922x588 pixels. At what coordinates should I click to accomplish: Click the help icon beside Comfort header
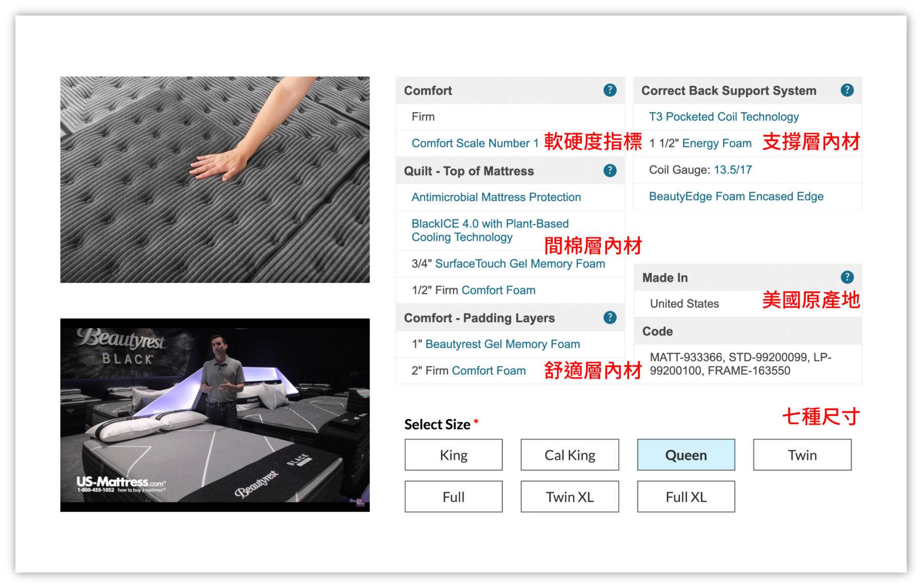coord(610,90)
